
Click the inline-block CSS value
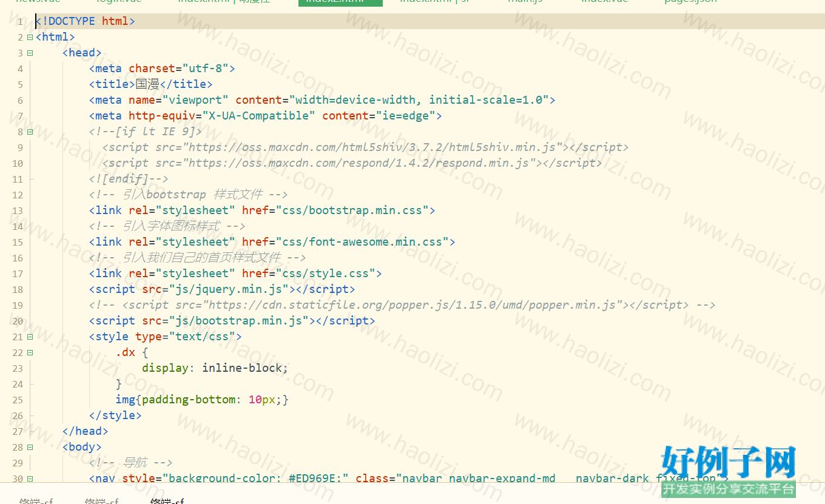coord(242,368)
